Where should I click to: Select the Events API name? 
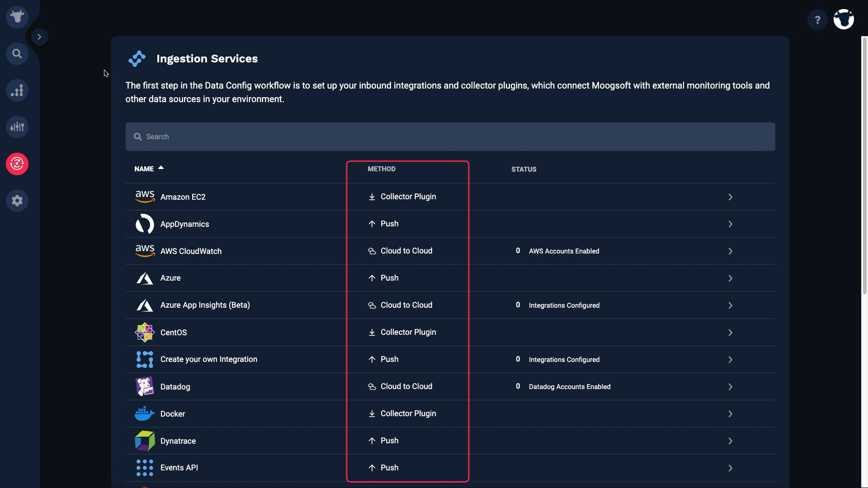pyautogui.click(x=179, y=468)
